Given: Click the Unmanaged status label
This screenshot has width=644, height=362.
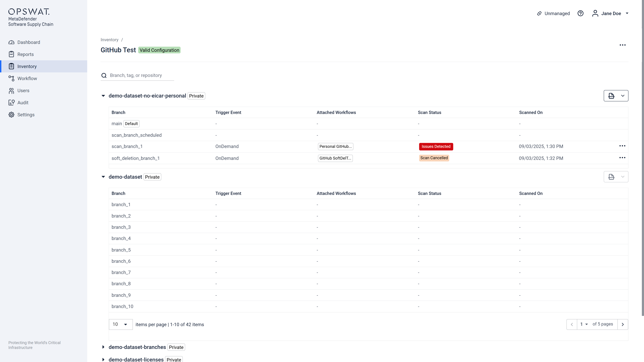Looking at the screenshot, I should click(557, 13).
